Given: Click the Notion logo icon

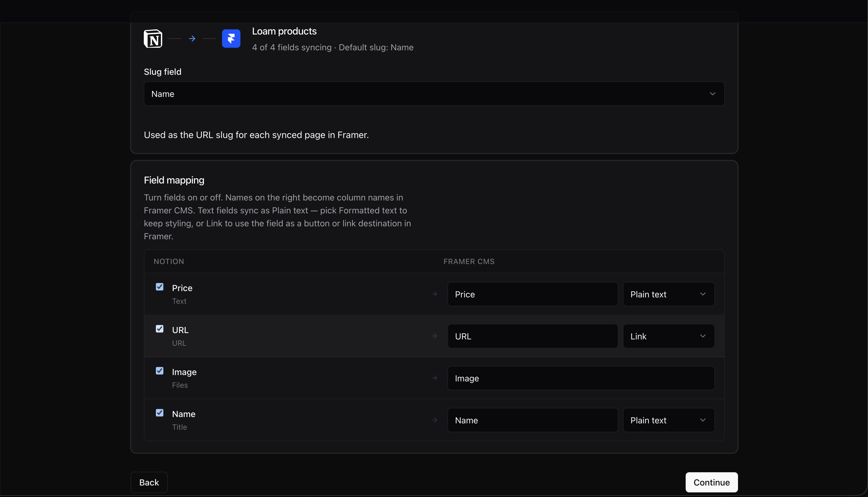Looking at the screenshot, I should click(153, 39).
